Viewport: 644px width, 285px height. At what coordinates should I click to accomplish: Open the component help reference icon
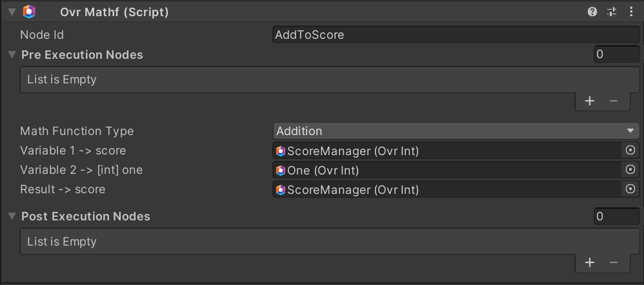click(592, 12)
